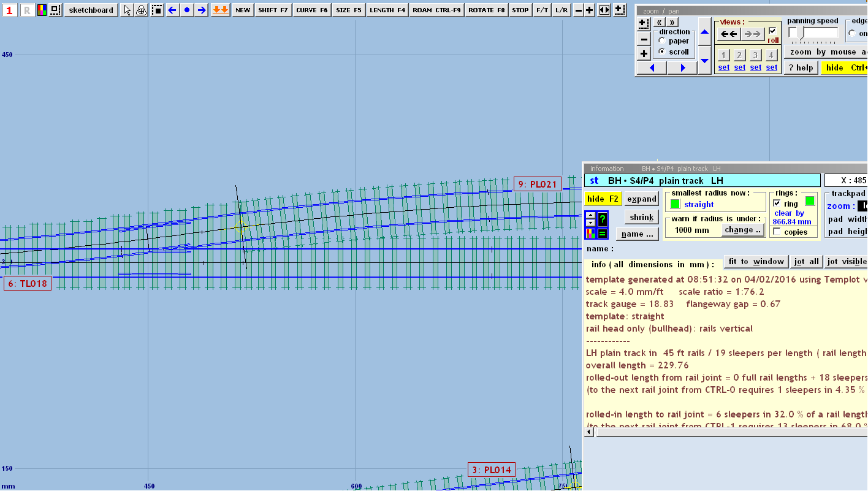Activate the CURVE F6 mouse action
The width and height of the screenshot is (868, 491).
tap(312, 10)
